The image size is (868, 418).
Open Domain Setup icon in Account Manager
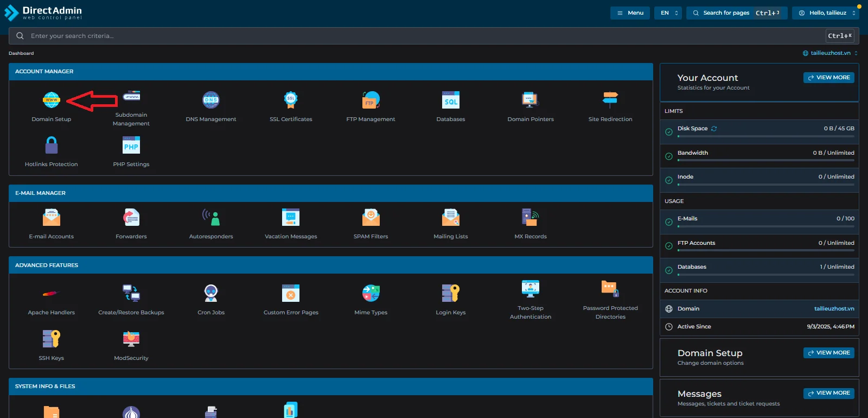[x=52, y=100]
